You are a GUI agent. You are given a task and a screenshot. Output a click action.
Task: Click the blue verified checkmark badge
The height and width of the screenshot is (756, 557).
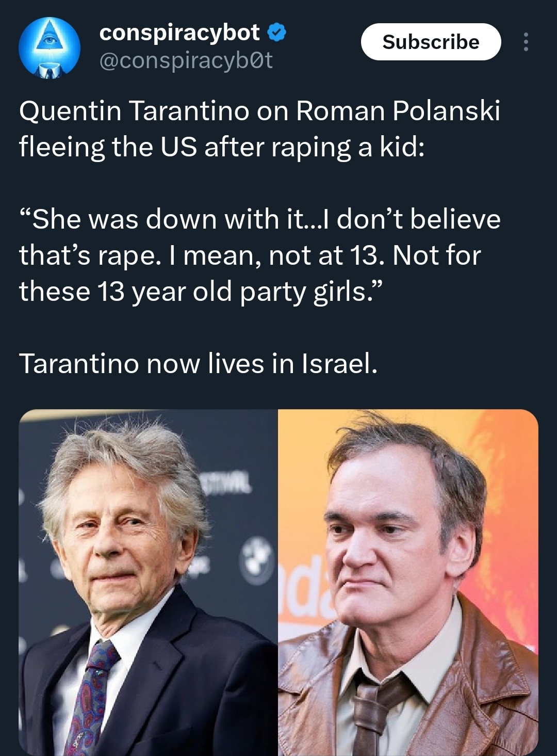(x=276, y=33)
